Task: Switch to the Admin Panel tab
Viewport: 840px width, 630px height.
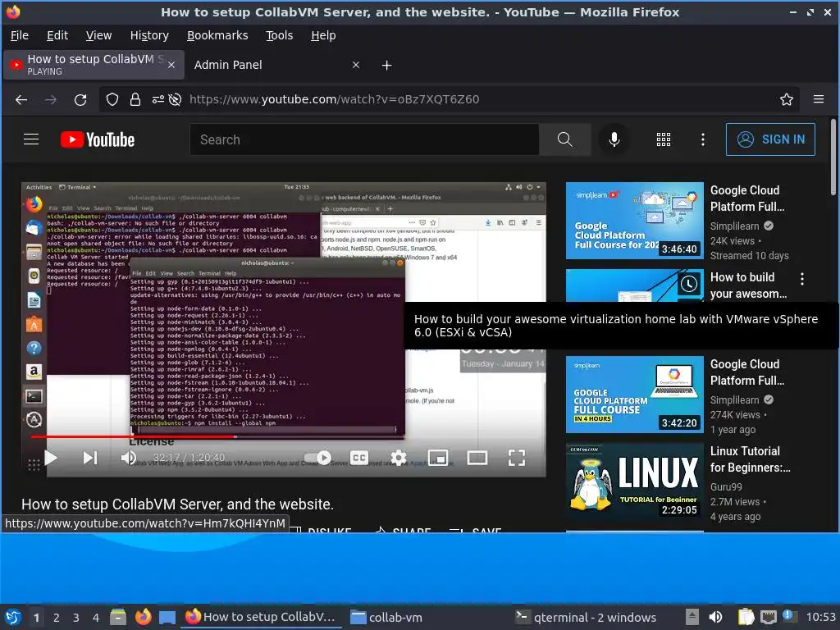Action: pyautogui.click(x=276, y=65)
